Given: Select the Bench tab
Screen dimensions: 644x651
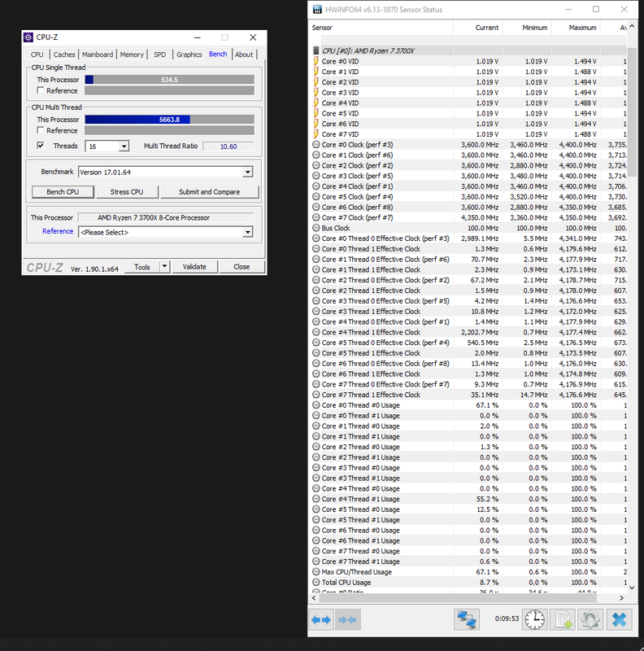Looking at the screenshot, I should 218,54.
